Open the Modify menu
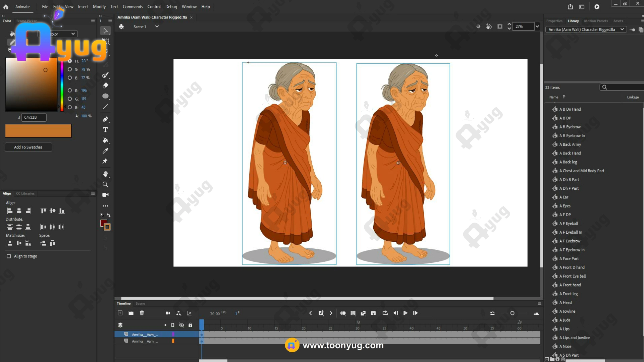 (99, 7)
